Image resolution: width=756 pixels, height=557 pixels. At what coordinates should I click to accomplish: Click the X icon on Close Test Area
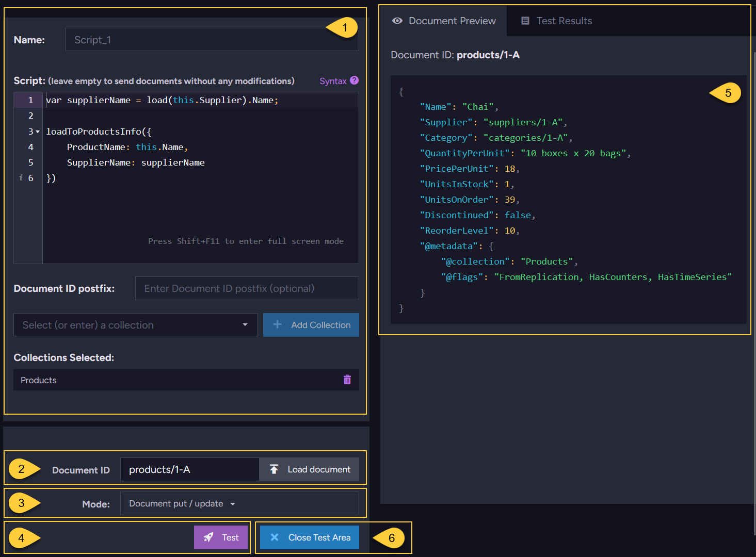point(275,537)
